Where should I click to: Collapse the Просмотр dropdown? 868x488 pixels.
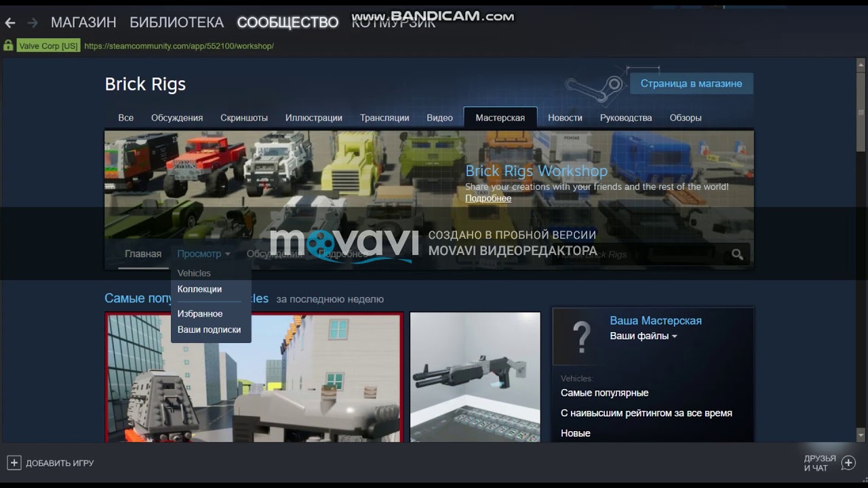[203, 254]
